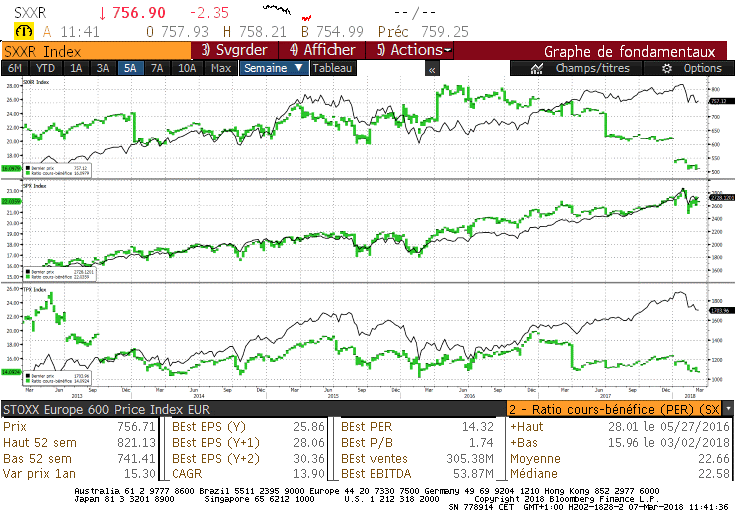Select the 1A time range
The height and width of the screenshot is (530, 736).
76,69
